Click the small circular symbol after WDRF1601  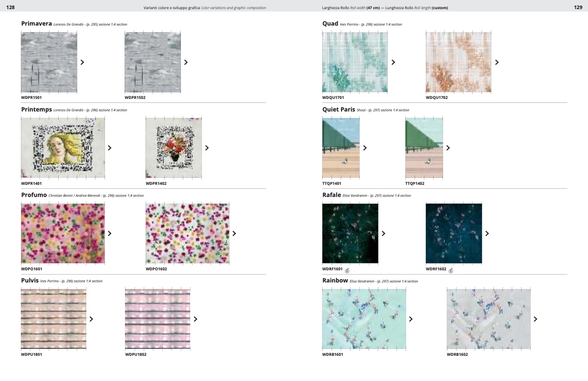point(347,271)
